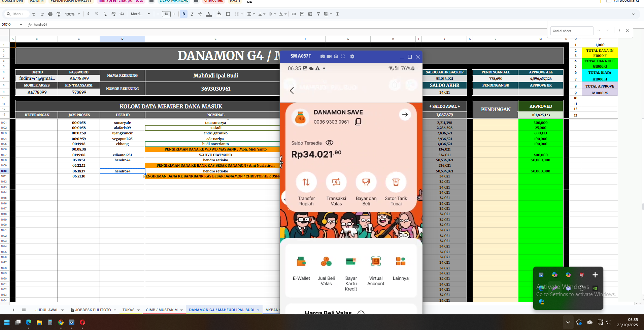Image resolution: width=644 pixels, height=330 pixels.
Task: Open Bayar Kartu Kredit
Action: point(351,274)
